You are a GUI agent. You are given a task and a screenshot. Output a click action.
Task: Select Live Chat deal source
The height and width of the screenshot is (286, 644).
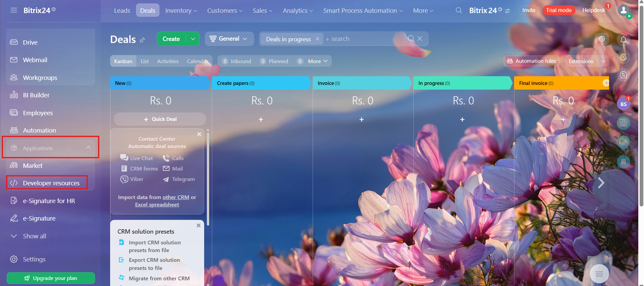click(137, 158)
